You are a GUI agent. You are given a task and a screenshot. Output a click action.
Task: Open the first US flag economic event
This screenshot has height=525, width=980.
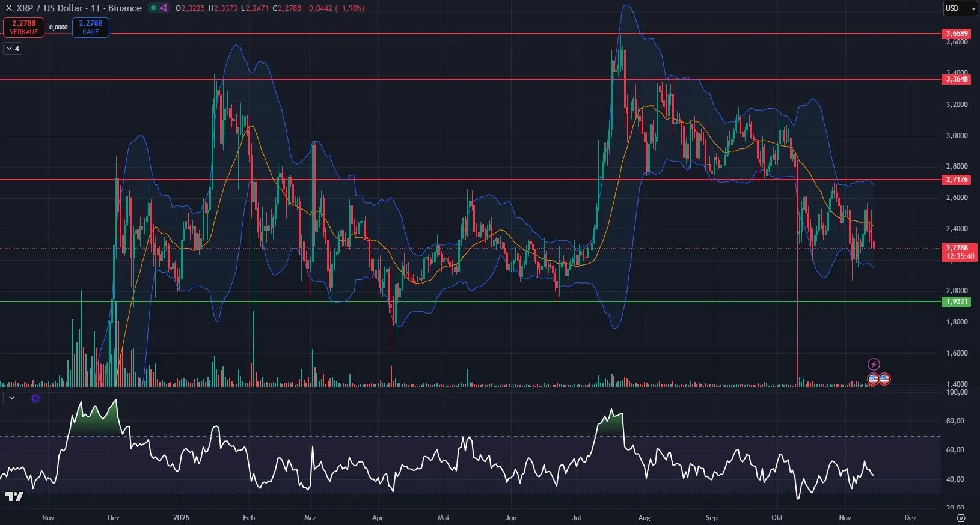(x=873, y=379)
